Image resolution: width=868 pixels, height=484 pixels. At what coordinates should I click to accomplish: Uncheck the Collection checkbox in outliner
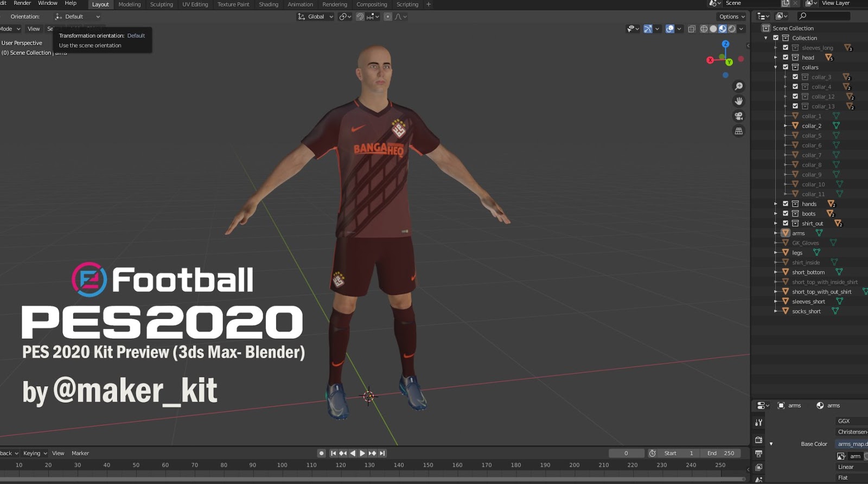coord(776,38)
